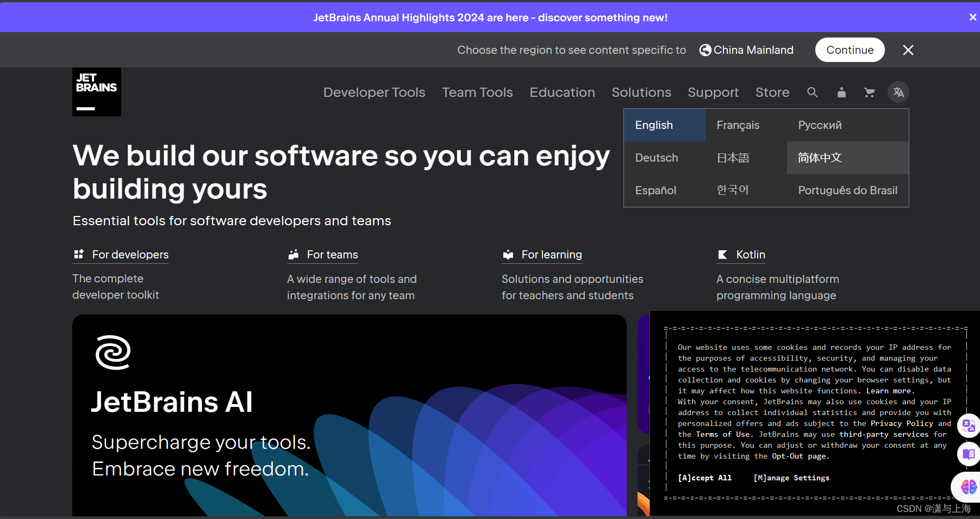
Task: Click the translate extension floating icon
Action: [x=969, y=425]
